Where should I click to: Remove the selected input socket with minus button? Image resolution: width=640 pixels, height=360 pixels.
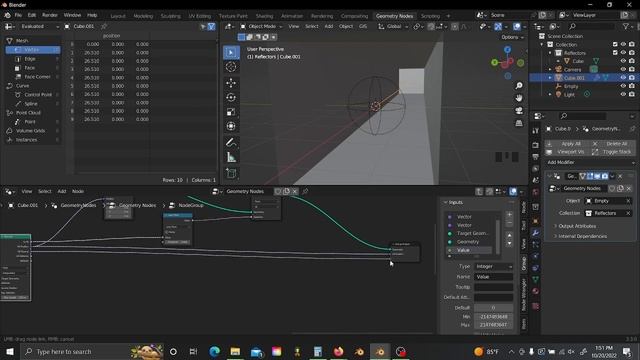click(x=509, y=223)
